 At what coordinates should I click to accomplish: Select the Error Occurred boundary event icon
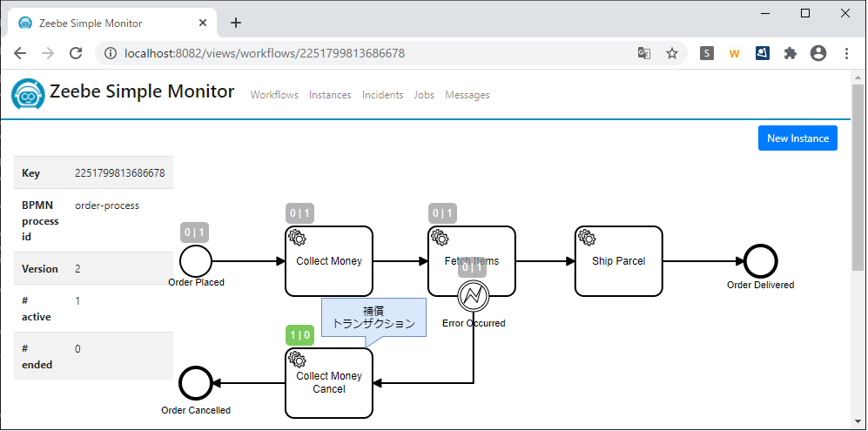click(474, 296)
